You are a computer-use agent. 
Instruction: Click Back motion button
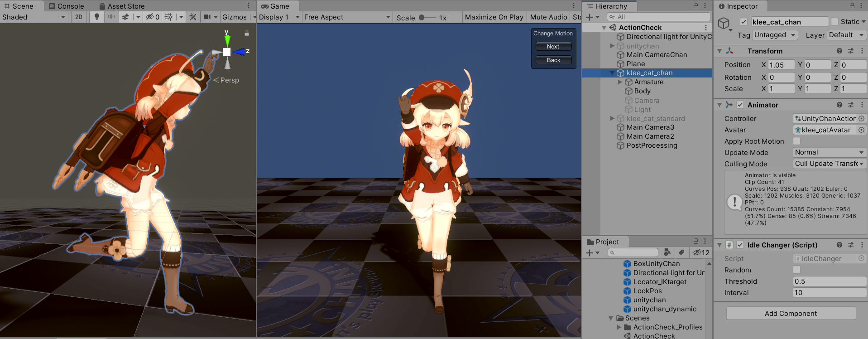click(x=553, y=60)
